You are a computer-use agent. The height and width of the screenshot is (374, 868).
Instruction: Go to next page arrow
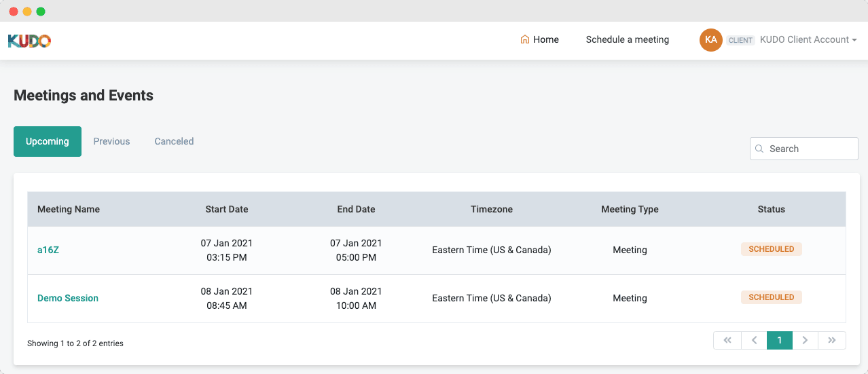pos(806,340)
